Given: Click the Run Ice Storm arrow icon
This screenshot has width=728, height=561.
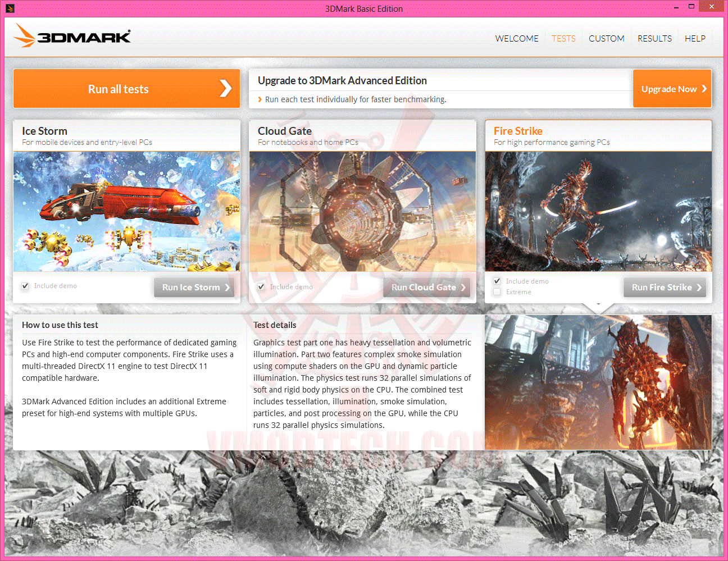Looking at the screenshot, I should point(227,288).
